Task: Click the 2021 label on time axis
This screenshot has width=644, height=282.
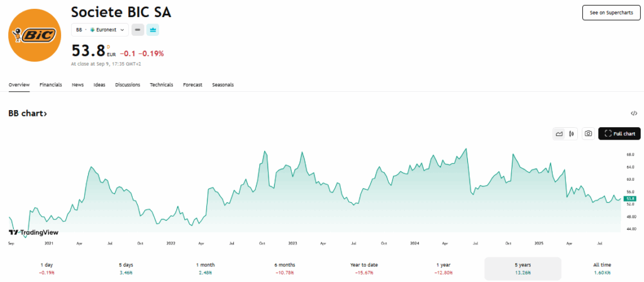Action: tap(49, 244)
